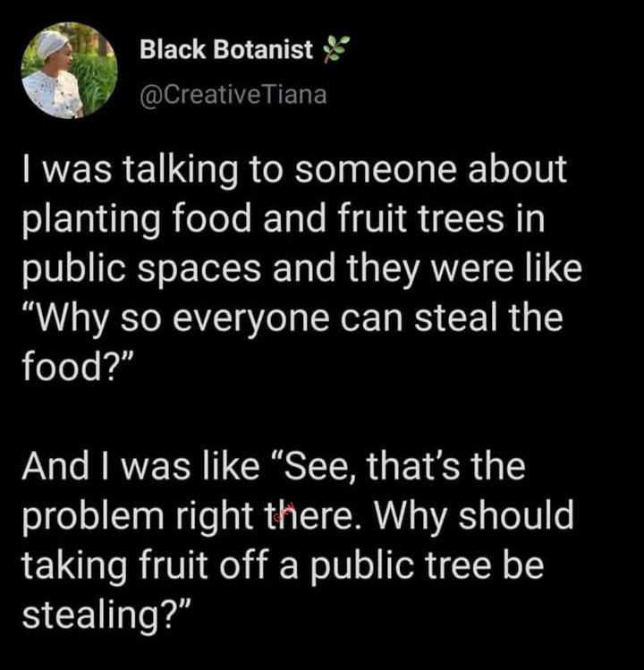Image resolution: width=644 pixels, height=670 pixels.
Task: Click the word problem in second paragraph
Action: point(93,516)
